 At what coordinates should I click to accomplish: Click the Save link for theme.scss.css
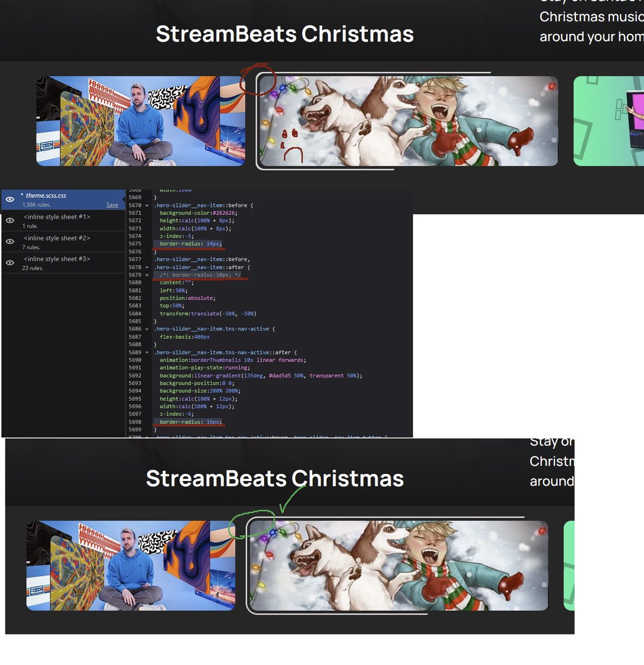tap(112, 205)
